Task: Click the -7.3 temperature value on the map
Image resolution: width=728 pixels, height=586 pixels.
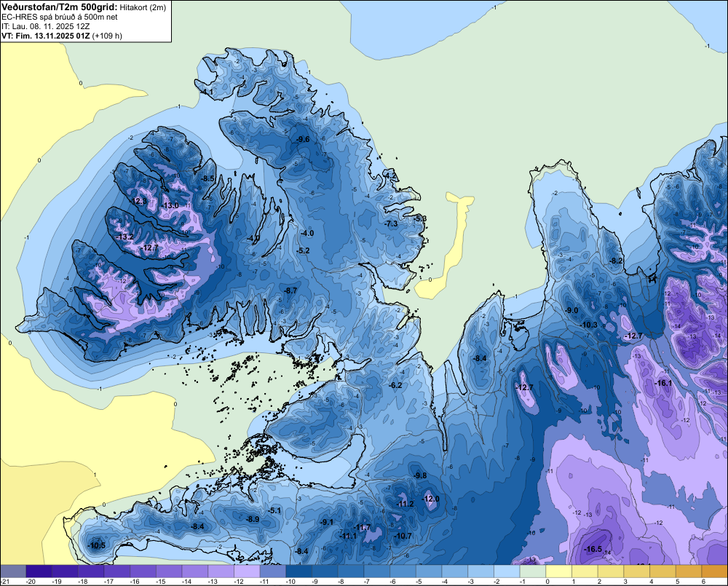Action: (391, 223)
